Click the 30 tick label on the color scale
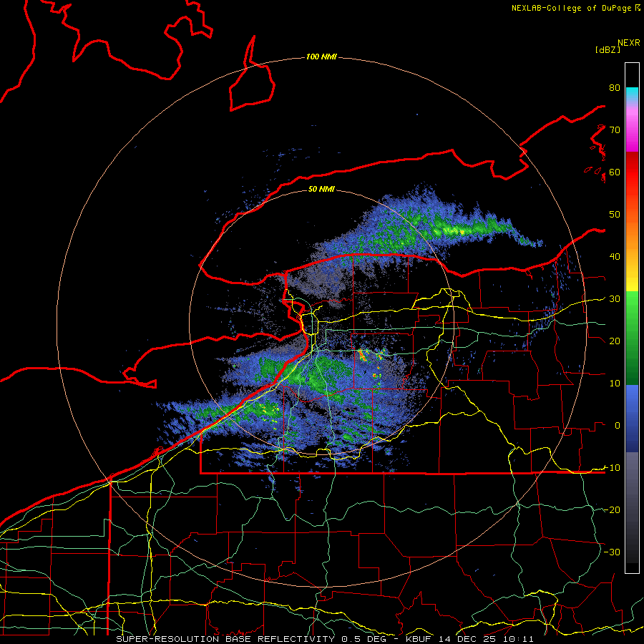The width and height of the screenshot is (644, 644). click(615, 299)
